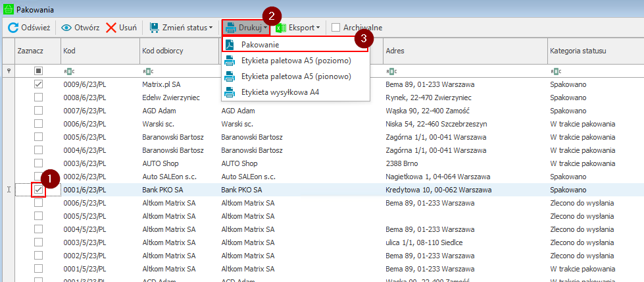Click the printer icon beside Etykieta wysyłkowa A4
This screenshot has width=644, height=282.
[230, 92]
